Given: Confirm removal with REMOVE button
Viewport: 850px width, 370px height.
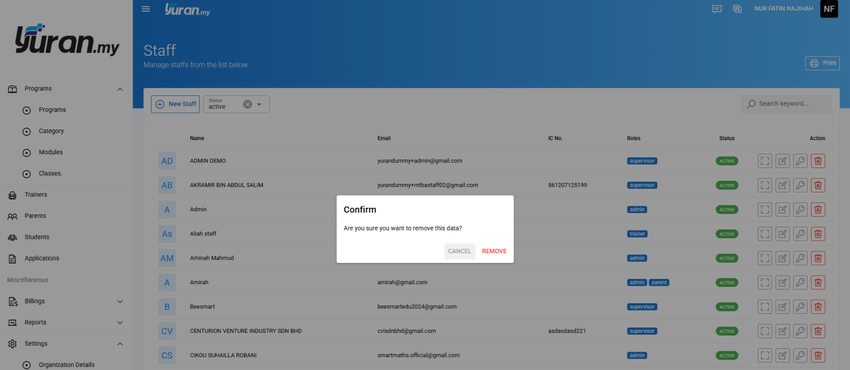Looking at the screenshot, I should [494, 251].
